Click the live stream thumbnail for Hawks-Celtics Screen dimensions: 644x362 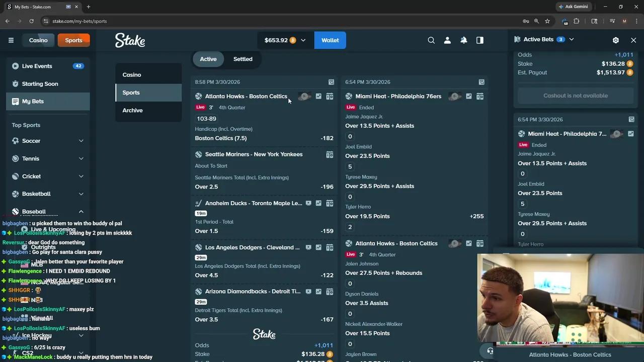tap(304, 96)
